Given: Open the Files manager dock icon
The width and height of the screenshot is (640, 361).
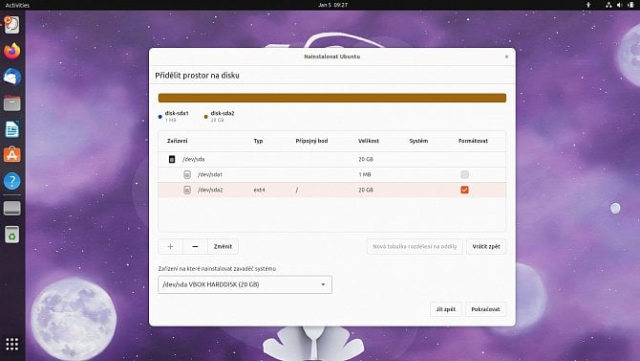Looking at the screenshot, I should coord(12,103).
